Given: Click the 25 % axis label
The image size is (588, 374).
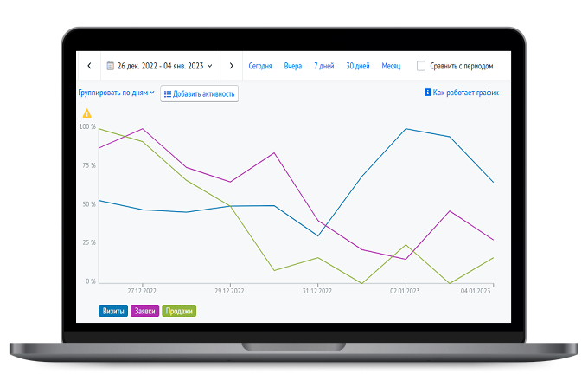Looking at the screenshot, I should point(89,242).
